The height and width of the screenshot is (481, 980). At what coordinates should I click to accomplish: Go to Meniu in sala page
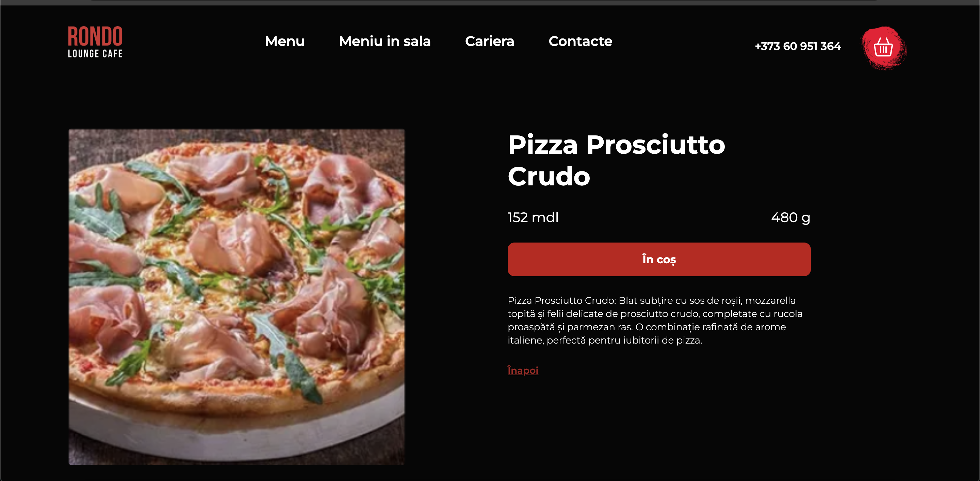coord(385,41)
